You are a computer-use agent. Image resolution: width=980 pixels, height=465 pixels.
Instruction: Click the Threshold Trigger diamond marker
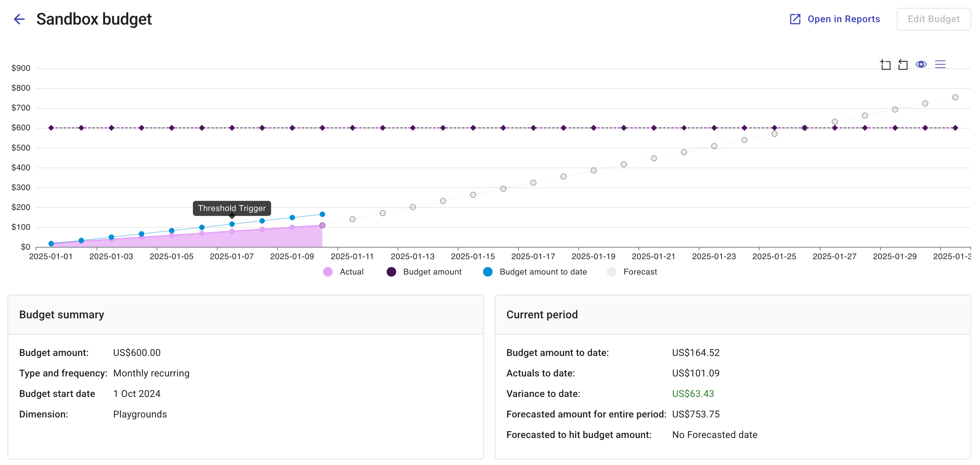pyautogui.click(x=232, y=216)
